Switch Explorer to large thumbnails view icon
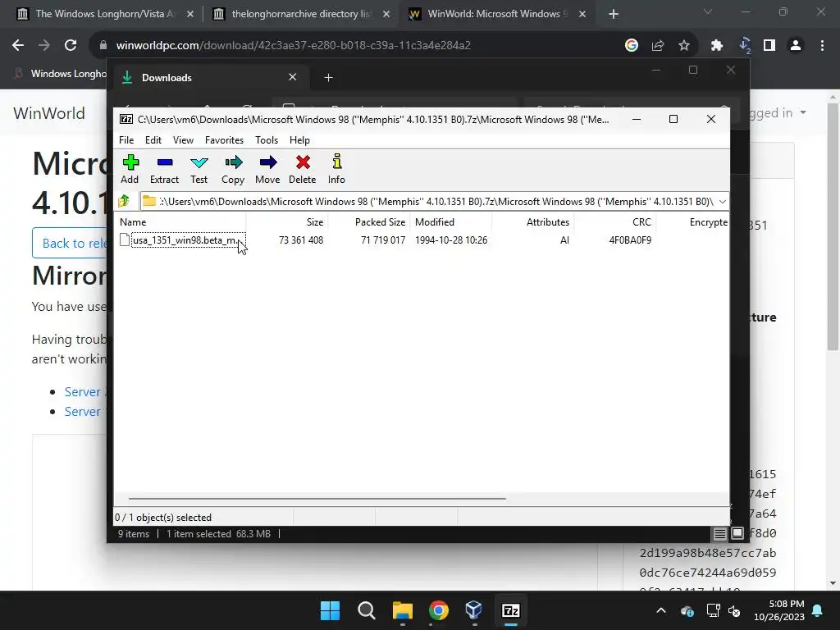 tap(737, 533)
